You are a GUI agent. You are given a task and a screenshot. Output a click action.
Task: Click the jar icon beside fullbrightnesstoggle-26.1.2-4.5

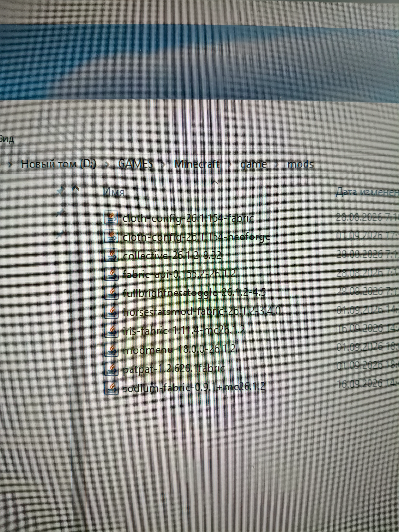pyautogui.click(x=111, y=292)
